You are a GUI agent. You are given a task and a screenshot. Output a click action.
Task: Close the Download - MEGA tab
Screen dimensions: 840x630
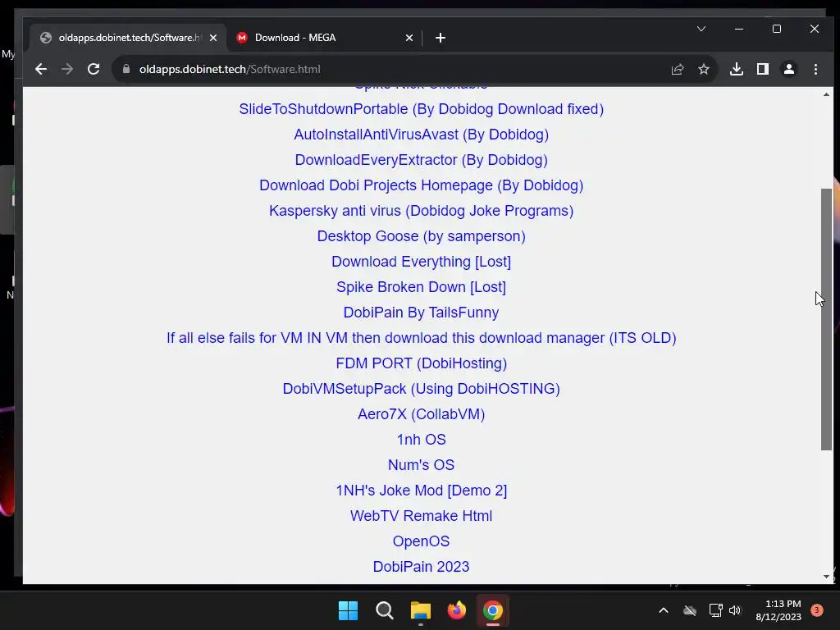[x=409, y=38]
